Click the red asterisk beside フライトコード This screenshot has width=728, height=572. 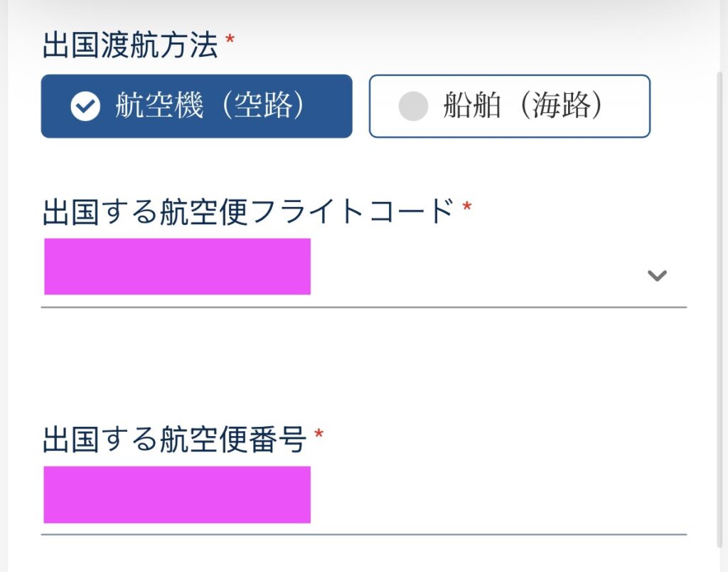467,206
